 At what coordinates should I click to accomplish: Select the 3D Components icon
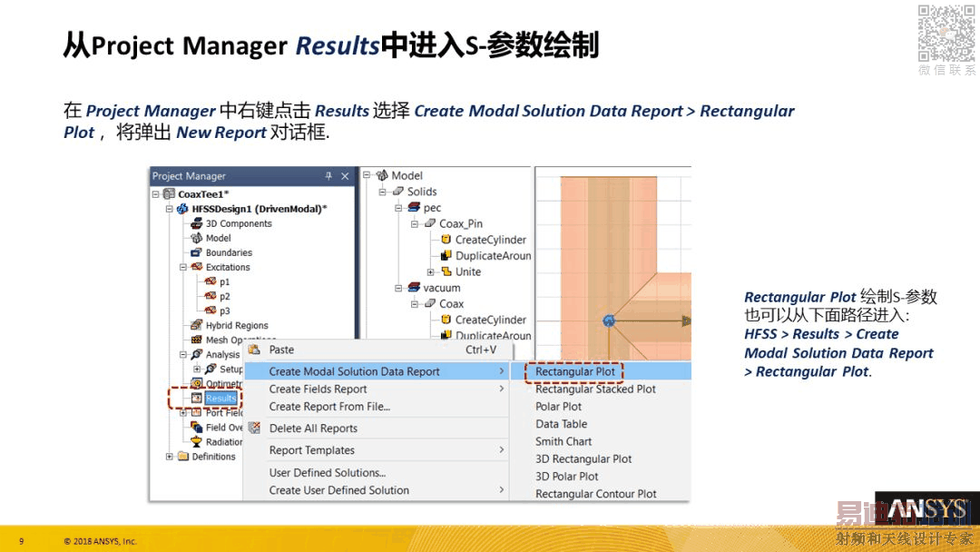point(196,223)
